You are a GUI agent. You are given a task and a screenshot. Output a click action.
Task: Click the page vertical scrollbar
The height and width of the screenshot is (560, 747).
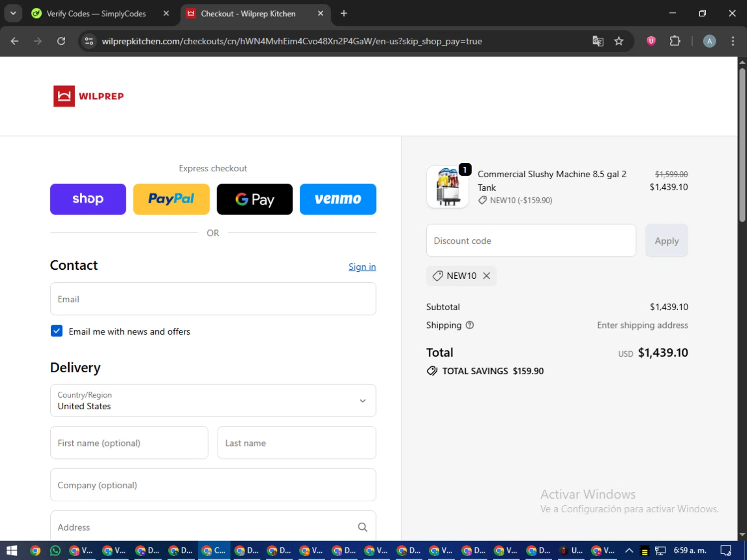click(x=742, y=144)
